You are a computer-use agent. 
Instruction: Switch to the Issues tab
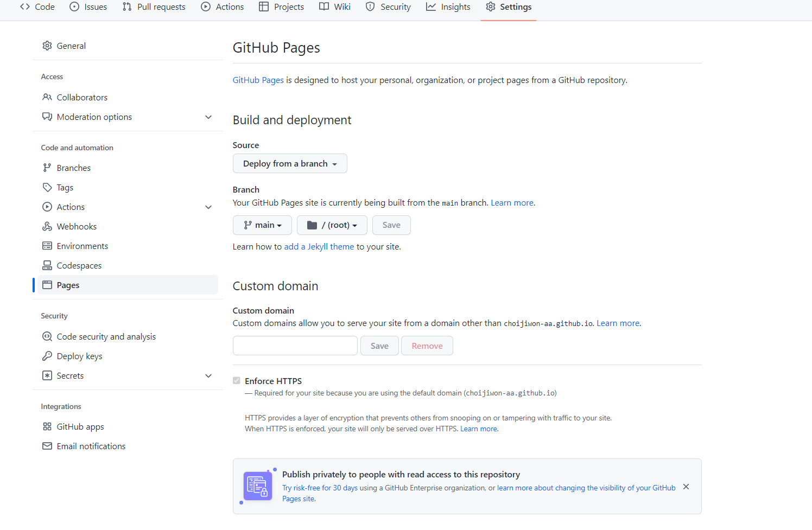point(88,7)
